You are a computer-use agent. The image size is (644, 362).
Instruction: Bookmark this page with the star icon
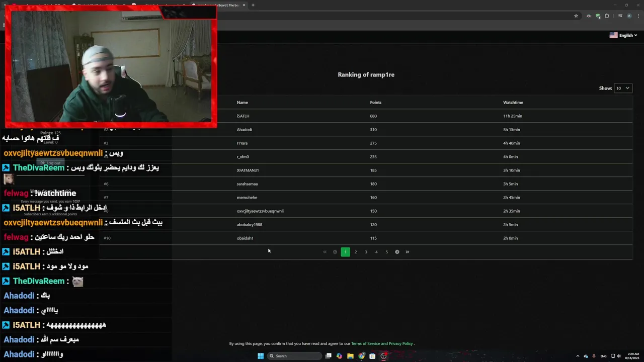[576, 16]
